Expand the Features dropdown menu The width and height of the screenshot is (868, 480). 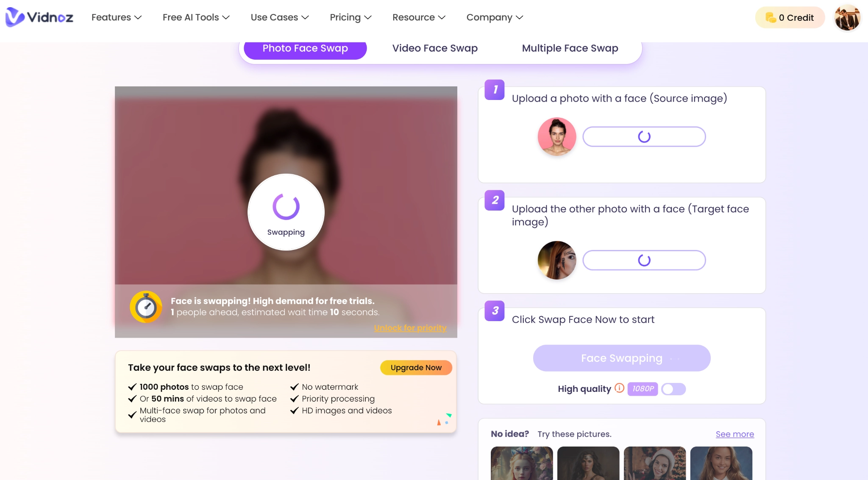117,17
